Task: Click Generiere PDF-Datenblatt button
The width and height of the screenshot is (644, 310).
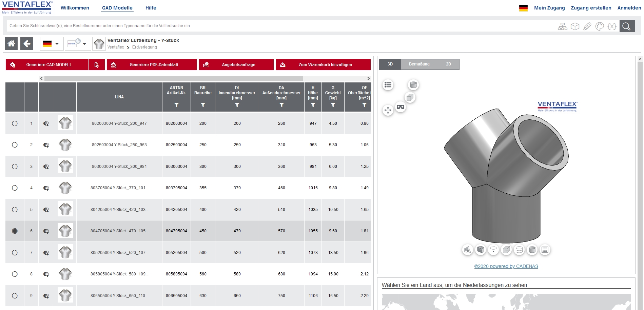Action: point(152,65)
